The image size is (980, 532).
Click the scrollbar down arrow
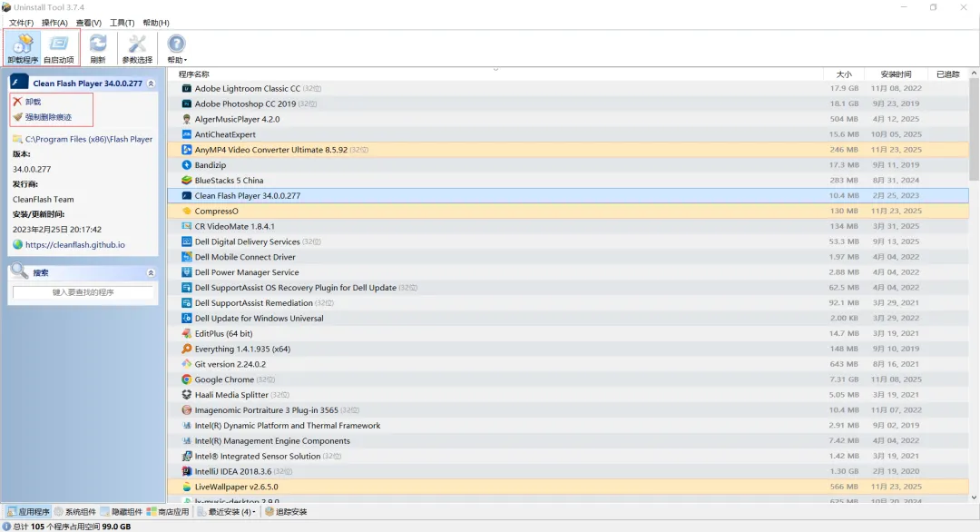(x=974, y=498)
